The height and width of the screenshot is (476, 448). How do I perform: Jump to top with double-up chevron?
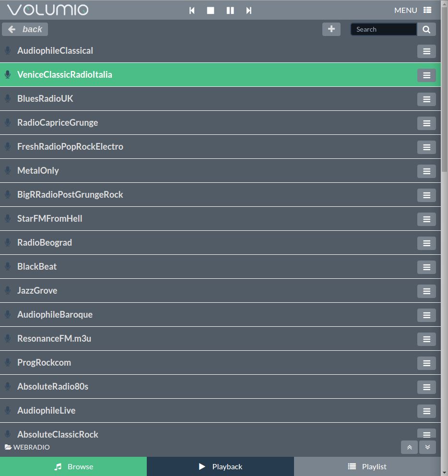(x=410, y=447)
